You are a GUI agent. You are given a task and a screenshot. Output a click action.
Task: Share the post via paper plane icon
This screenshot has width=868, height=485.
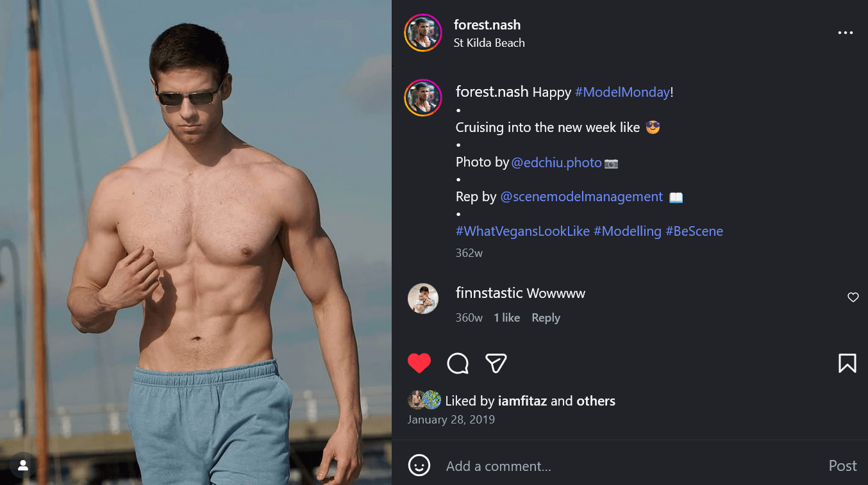(x=496, y=363)
